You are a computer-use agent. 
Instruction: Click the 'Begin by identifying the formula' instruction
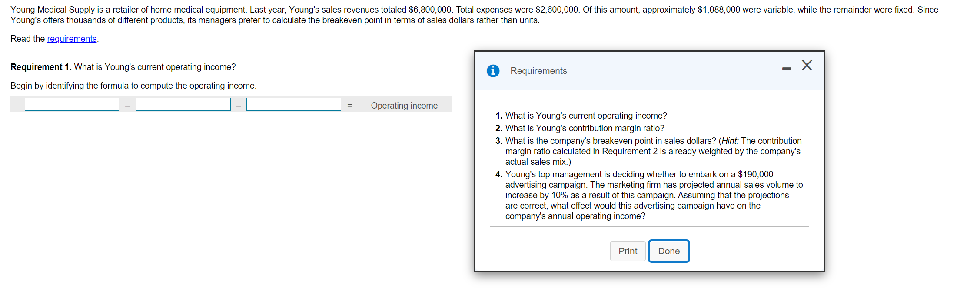tap(133, 86)
